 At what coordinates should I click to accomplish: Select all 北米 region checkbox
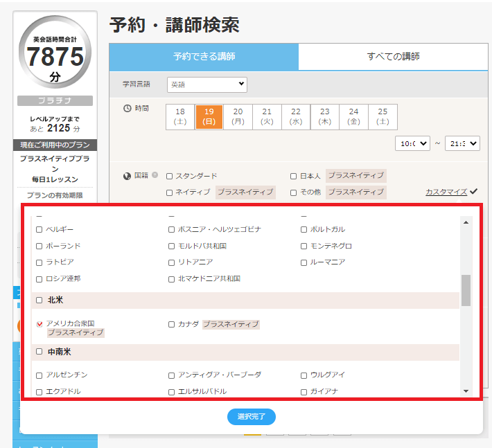click(39, 300)
